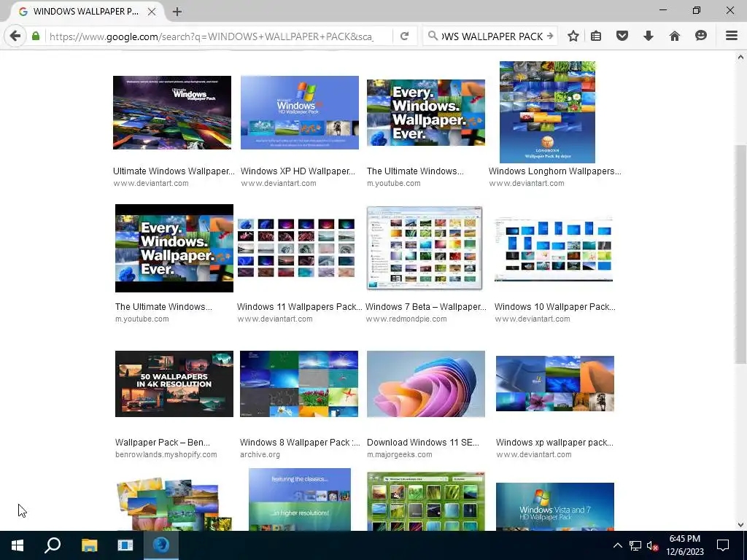Go back using the browser back arrow

pyautogui.click(x=15, y=36)
